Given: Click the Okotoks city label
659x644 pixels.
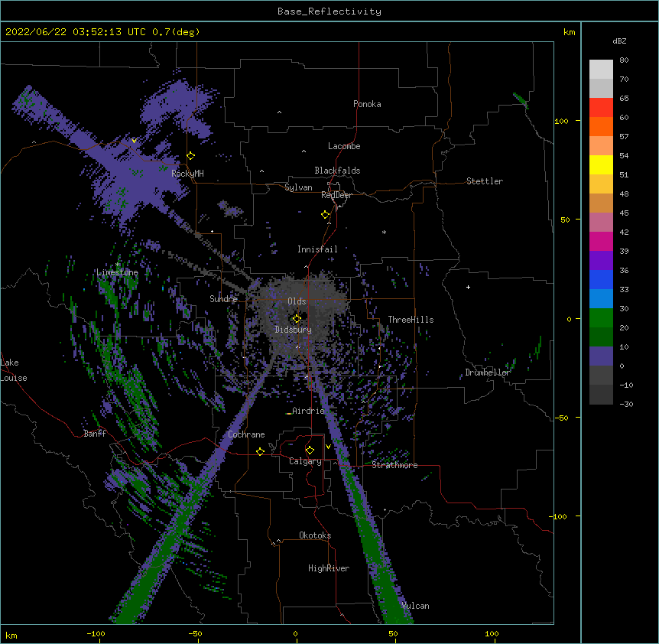Looking at the screenshot, I should (315, 535).
